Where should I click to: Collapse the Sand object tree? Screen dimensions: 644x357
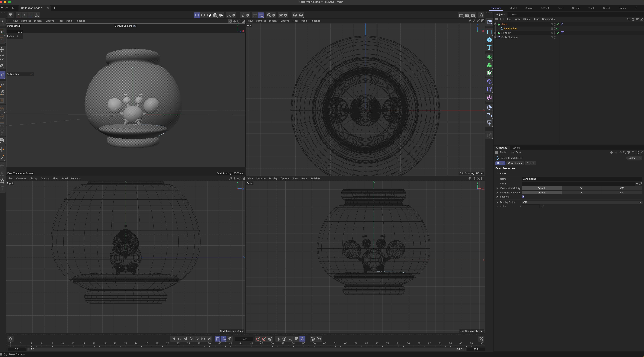tap(495, 24)
